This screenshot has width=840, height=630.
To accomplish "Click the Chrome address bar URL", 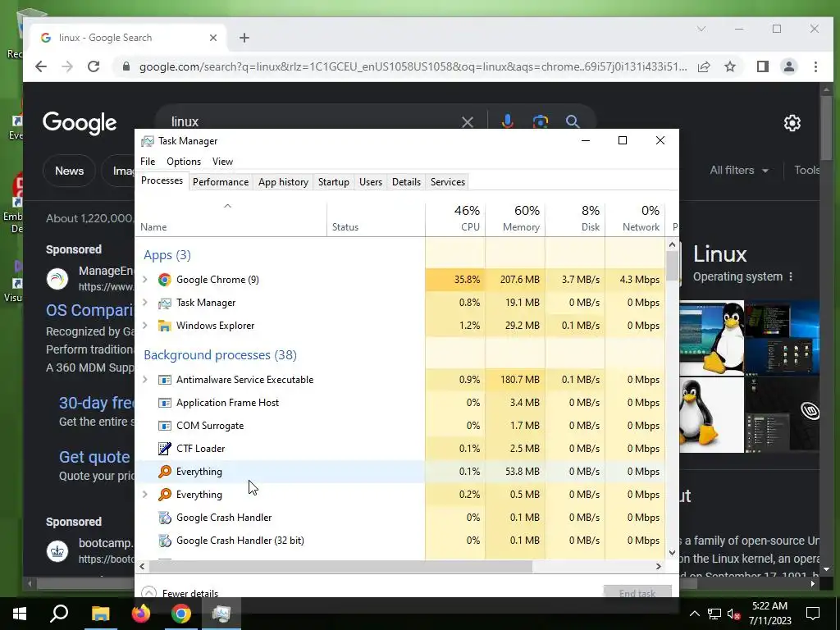I will 413,67.
